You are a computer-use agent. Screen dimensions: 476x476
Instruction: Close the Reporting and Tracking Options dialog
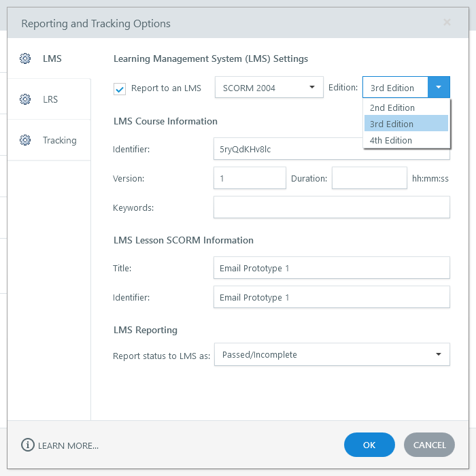[x=447, y=22]
